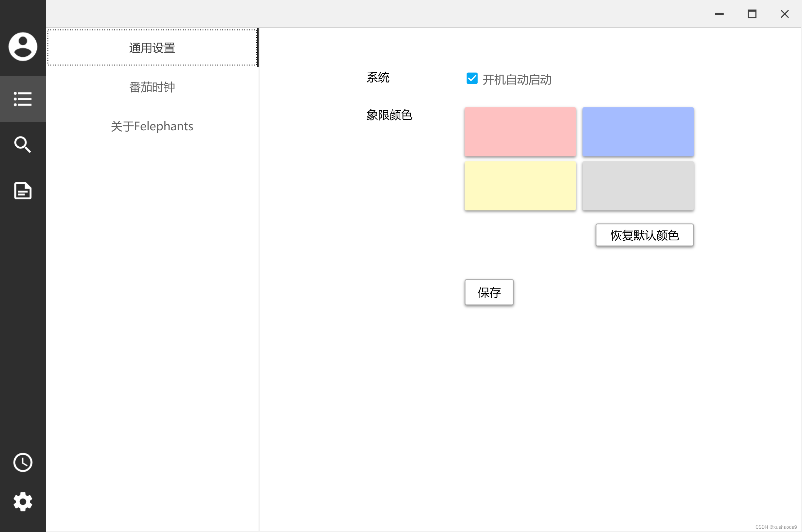802x532 pixels.
Task: Select the 通用设置 menu item
Action: [x=152, y=48]
